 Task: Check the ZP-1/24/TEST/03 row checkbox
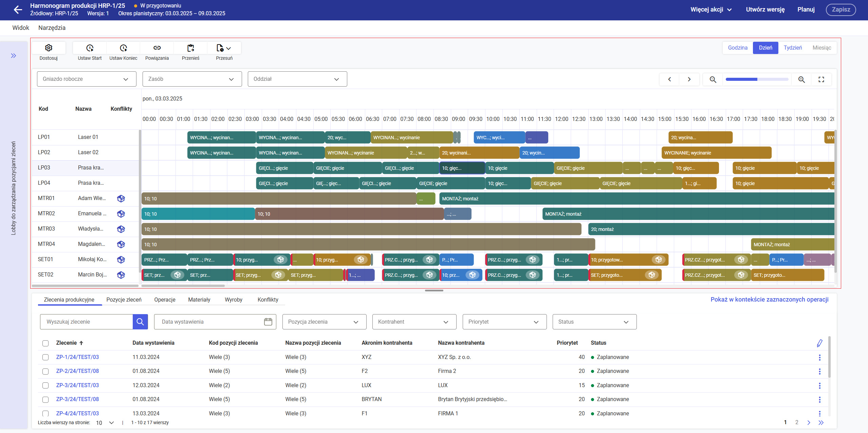pyautogui.click(x=45, y=357)
